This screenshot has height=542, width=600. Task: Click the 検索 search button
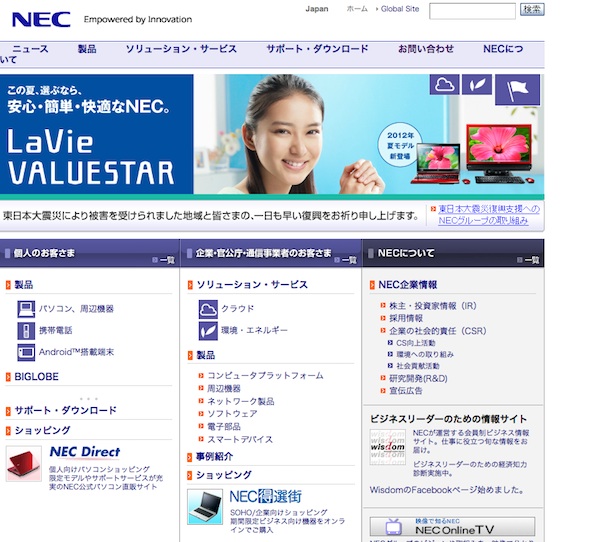tap(532, 9)
